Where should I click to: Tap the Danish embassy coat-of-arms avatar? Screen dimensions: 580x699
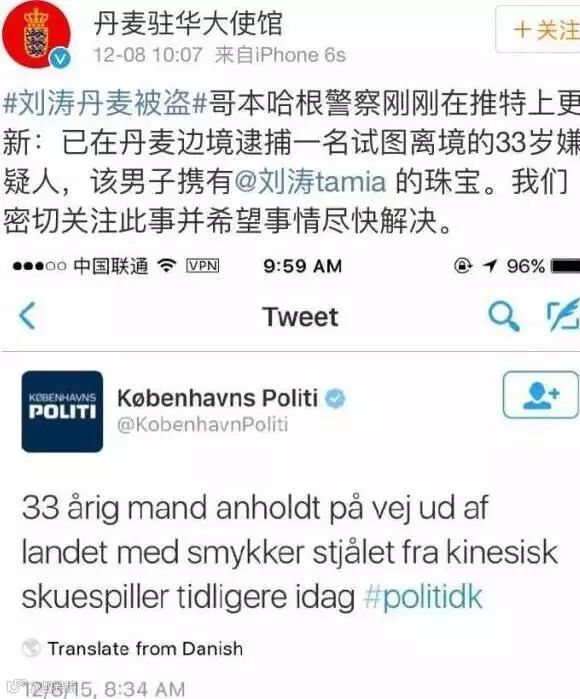click(x=36, y=35)
